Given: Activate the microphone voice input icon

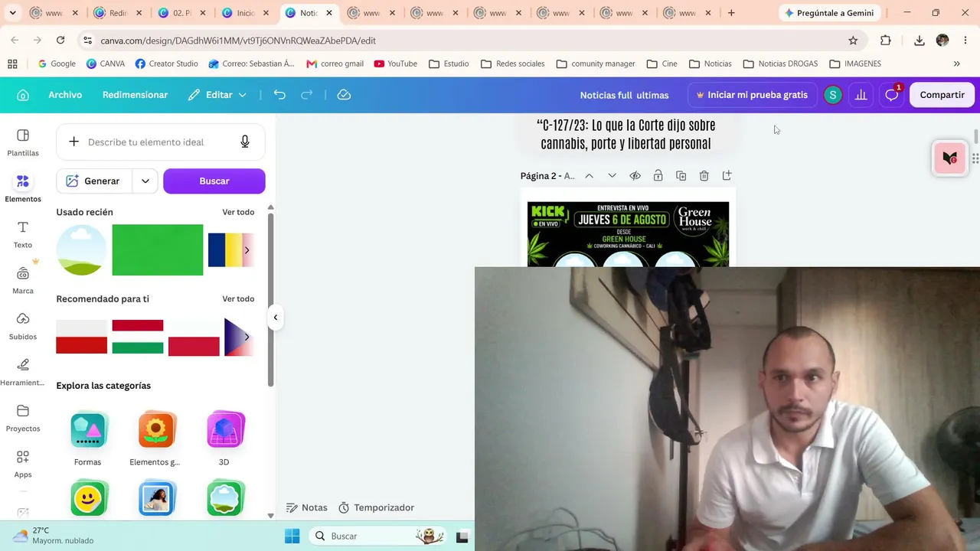Looking at the screenshot, I should pyautogui.click(x=245, y=142).
